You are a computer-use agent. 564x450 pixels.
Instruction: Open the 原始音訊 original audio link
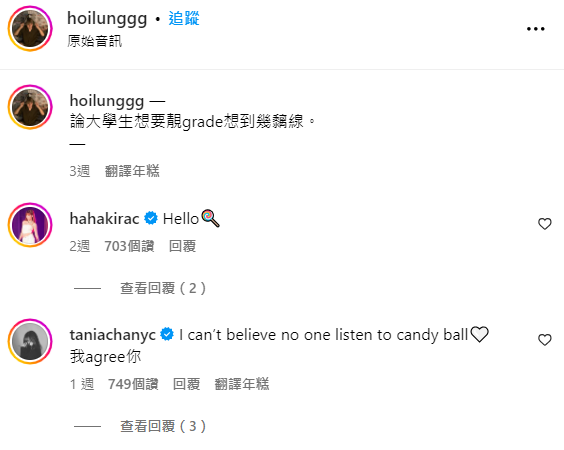[x=95, y=41]
